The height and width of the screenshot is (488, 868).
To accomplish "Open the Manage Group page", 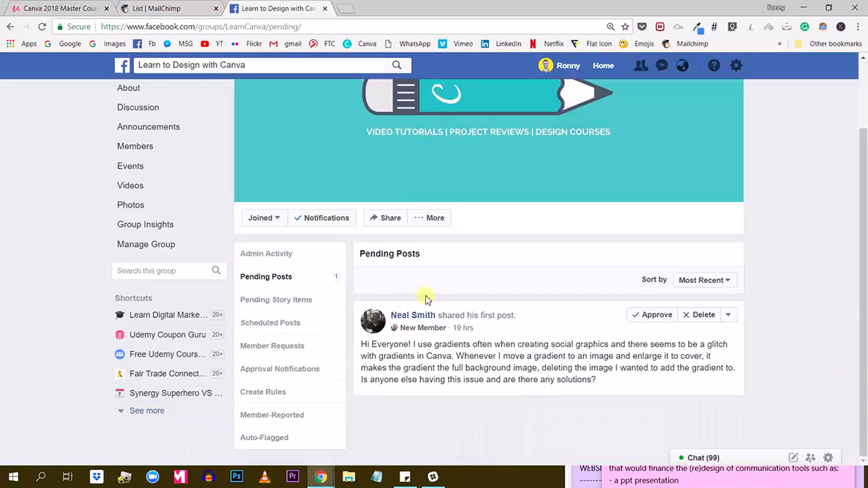I will point(146,244).
